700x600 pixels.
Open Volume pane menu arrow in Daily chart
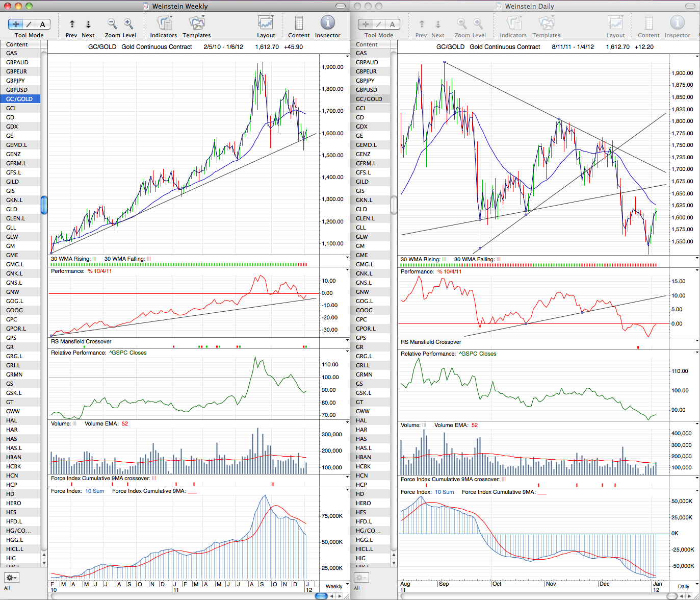click(x=697, y=423)
